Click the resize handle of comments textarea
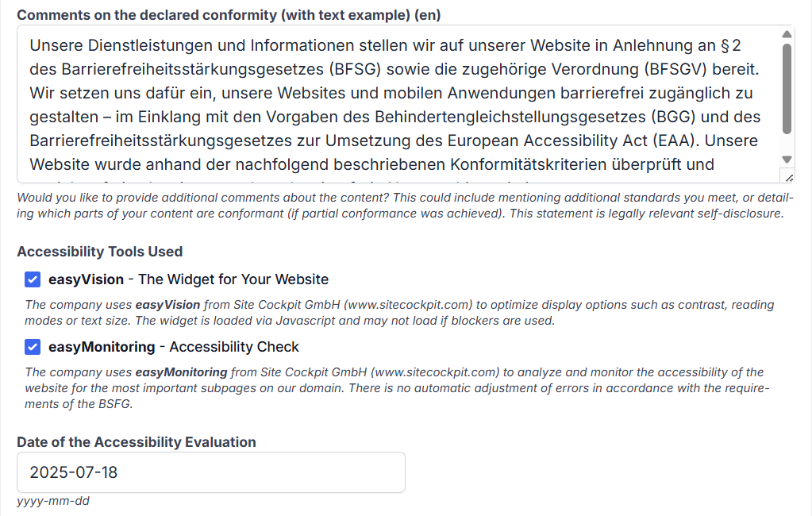812x516 pixels. pyautogui.click(x=787, y=176)
